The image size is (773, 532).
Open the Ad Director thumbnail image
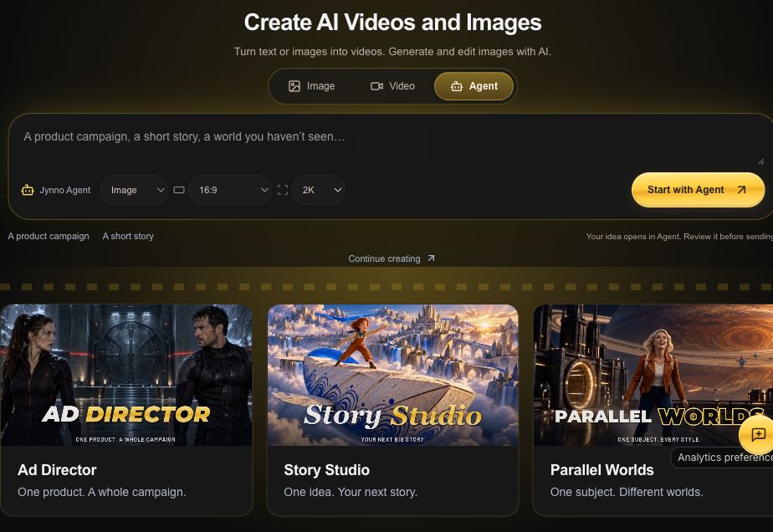126,375
